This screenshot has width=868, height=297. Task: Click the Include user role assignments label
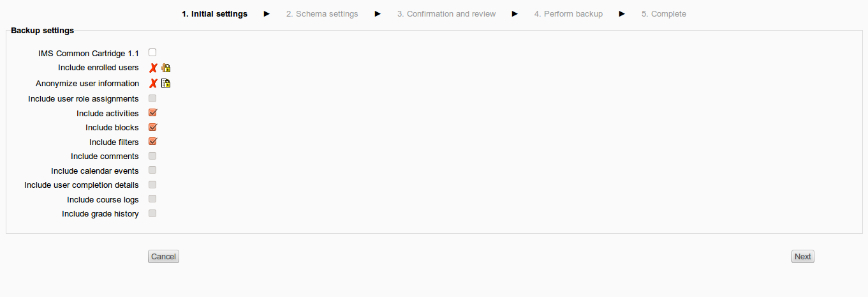[84, 99]
